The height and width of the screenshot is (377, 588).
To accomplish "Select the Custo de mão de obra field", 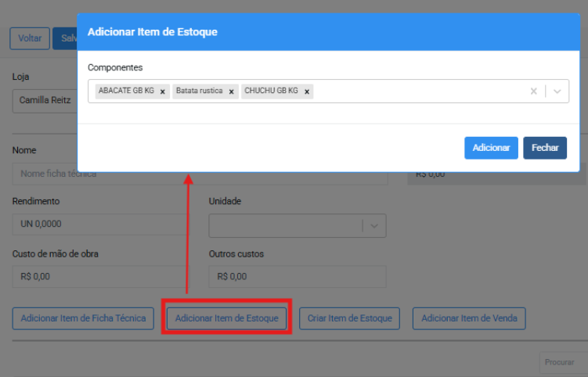I will (x=101, y=276).
